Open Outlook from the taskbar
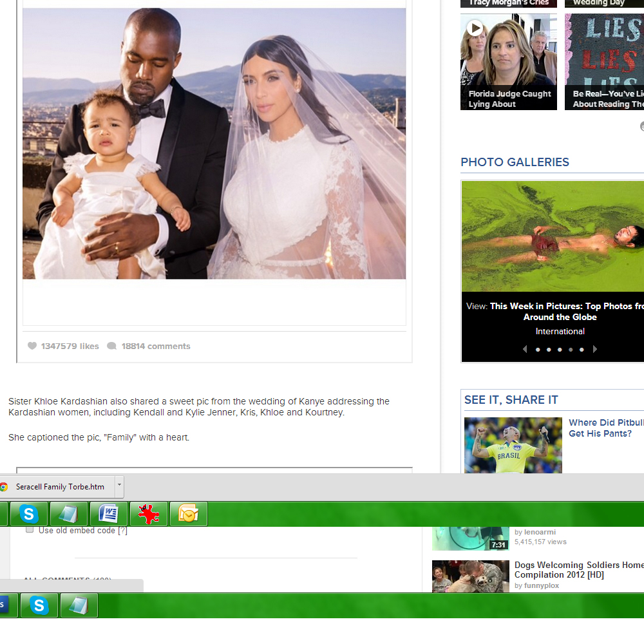644x644 pixels. 188,514
